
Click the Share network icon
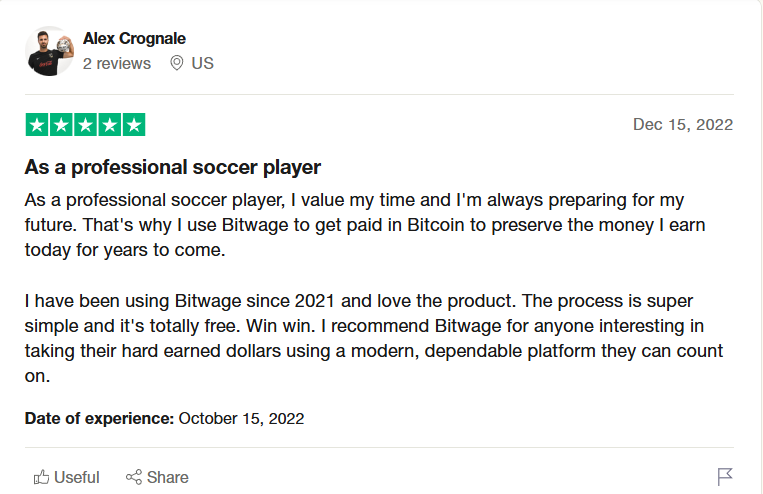pos(133,477)
